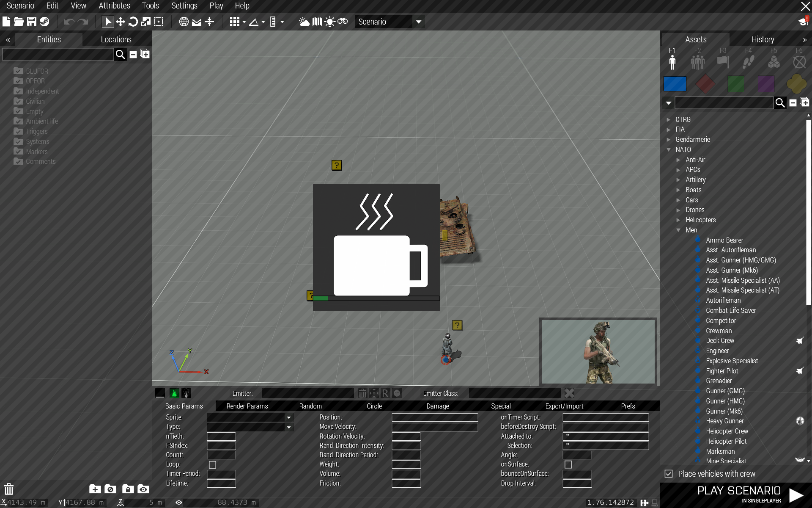The image size is (812, 508).
Task: Switch to the Locations tab
Action: click(x=116, y=39)
